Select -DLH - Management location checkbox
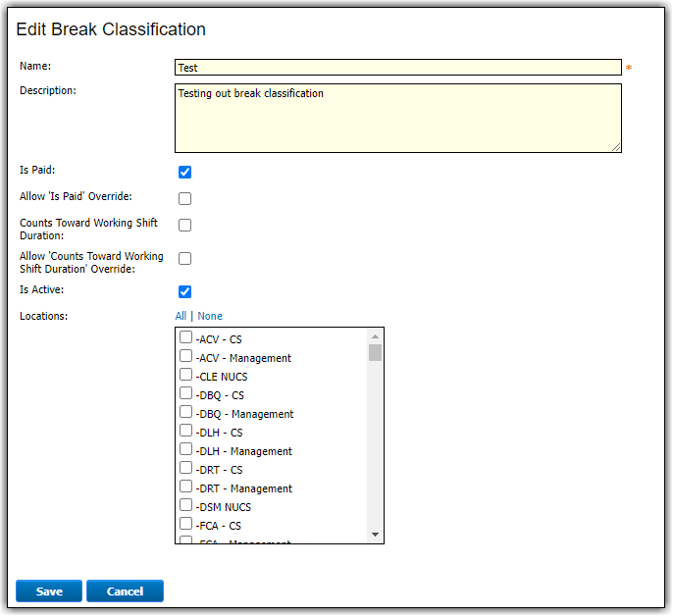 pyautogui.click(x=185, y=450)
